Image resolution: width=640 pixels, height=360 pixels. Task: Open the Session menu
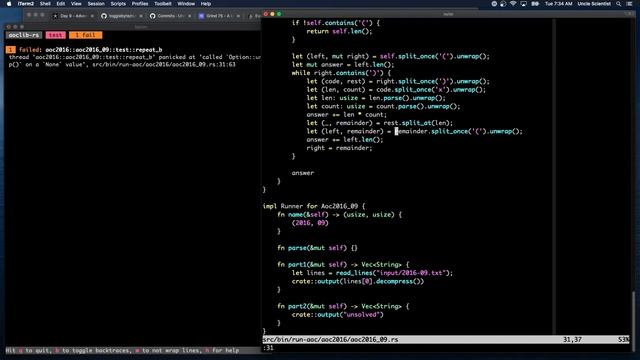pos(96,4)
